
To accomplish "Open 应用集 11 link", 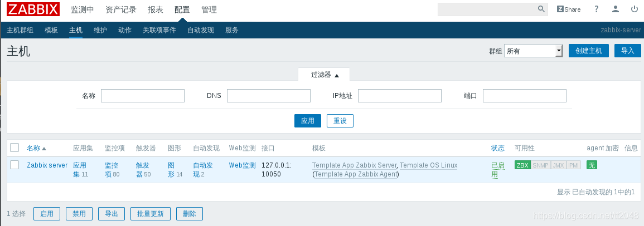I will point(80,170).
